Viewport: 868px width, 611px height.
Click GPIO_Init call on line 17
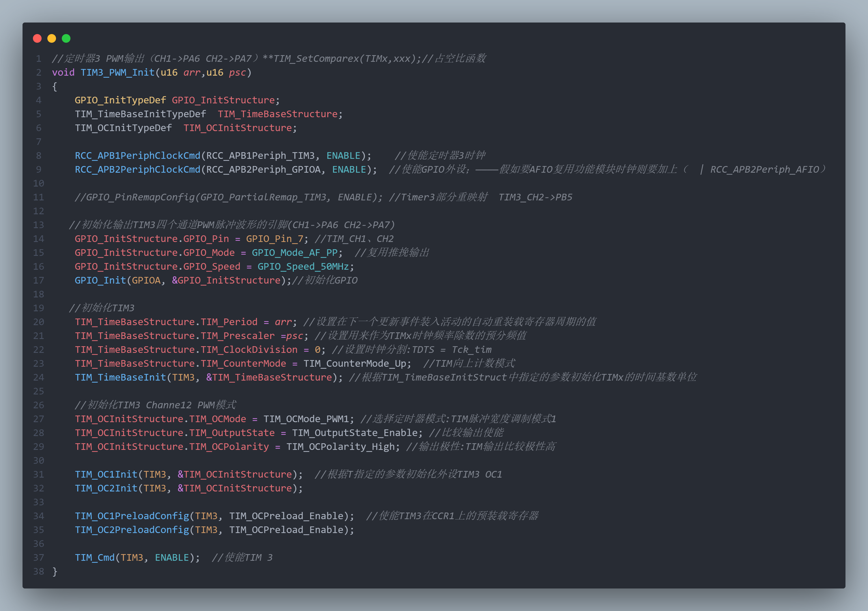click(x=100, y=280)
